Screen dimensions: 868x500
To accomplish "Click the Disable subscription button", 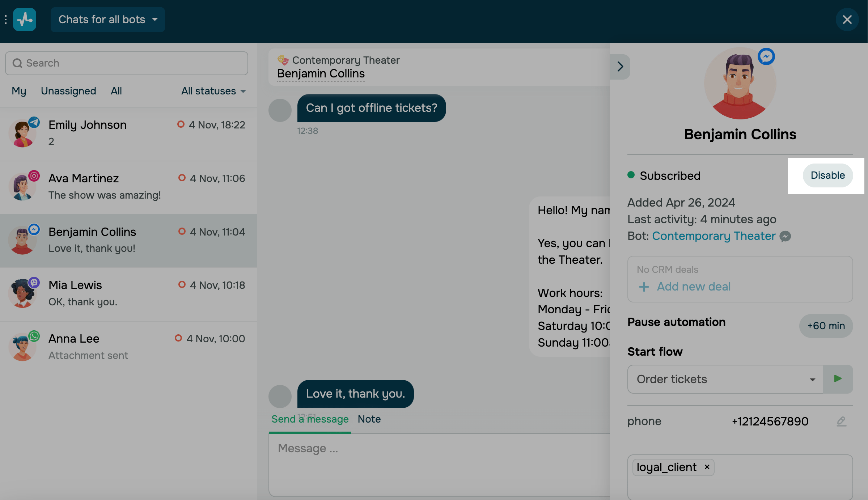I will click(827, 175).
